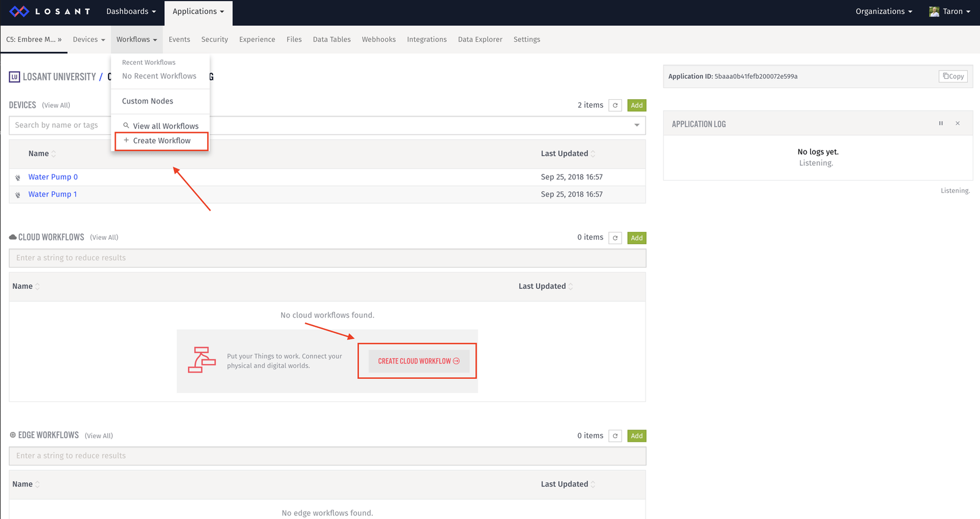
Task: Open the application Settings tab
Action: 527,39
